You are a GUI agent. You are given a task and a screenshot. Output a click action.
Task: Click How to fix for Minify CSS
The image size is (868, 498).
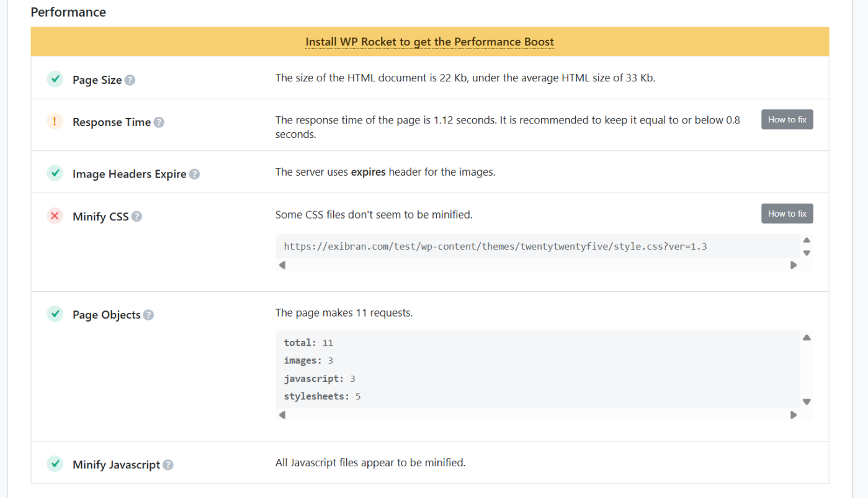(x=787, y=214)
